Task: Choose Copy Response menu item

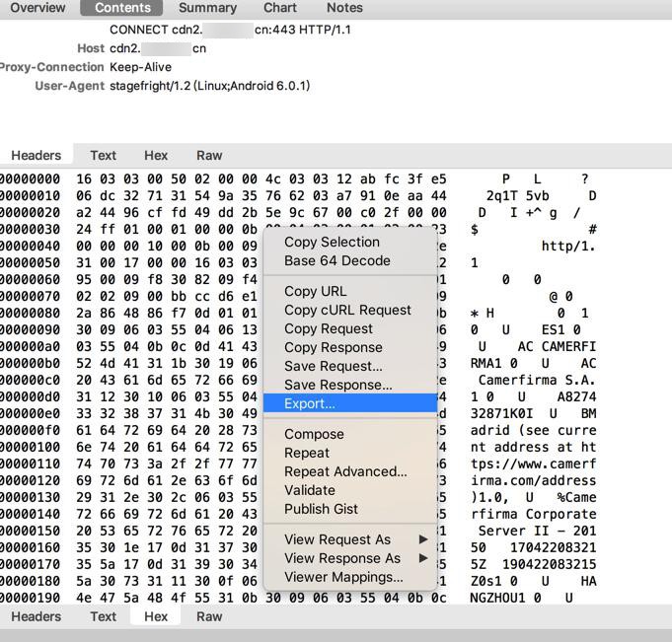Action: (350, 347)
